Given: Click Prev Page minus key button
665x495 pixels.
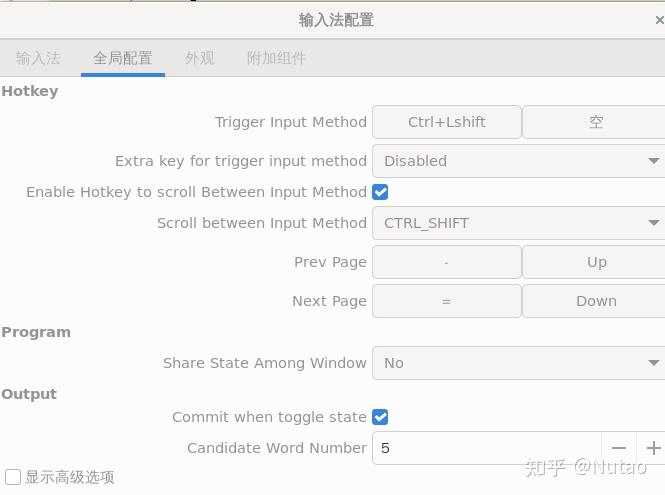Looking at the screenshot, I should 447,262.
